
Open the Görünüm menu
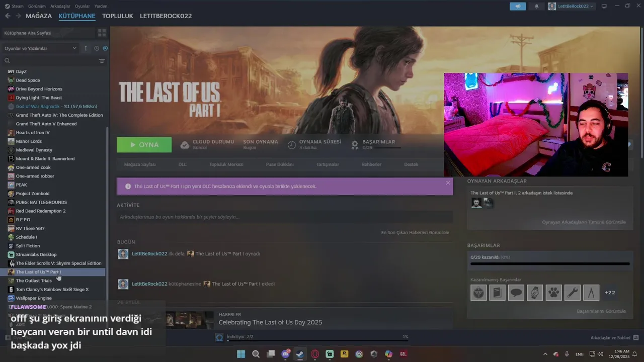pos(37,6)
